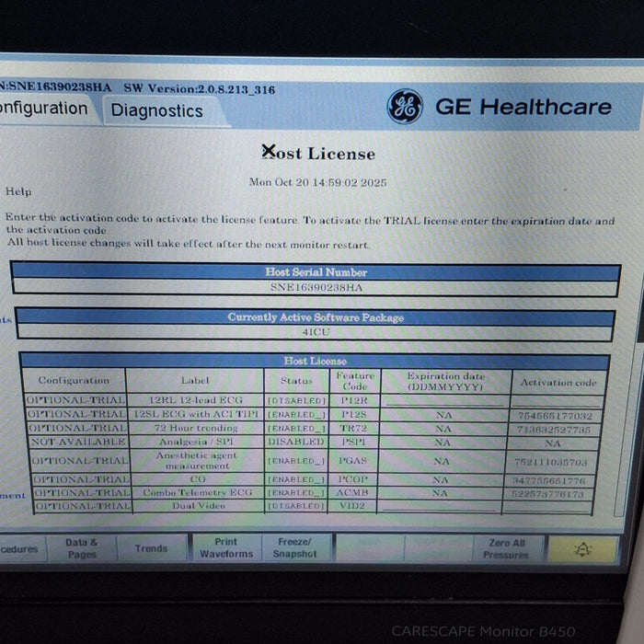Open the Help link

18,191
